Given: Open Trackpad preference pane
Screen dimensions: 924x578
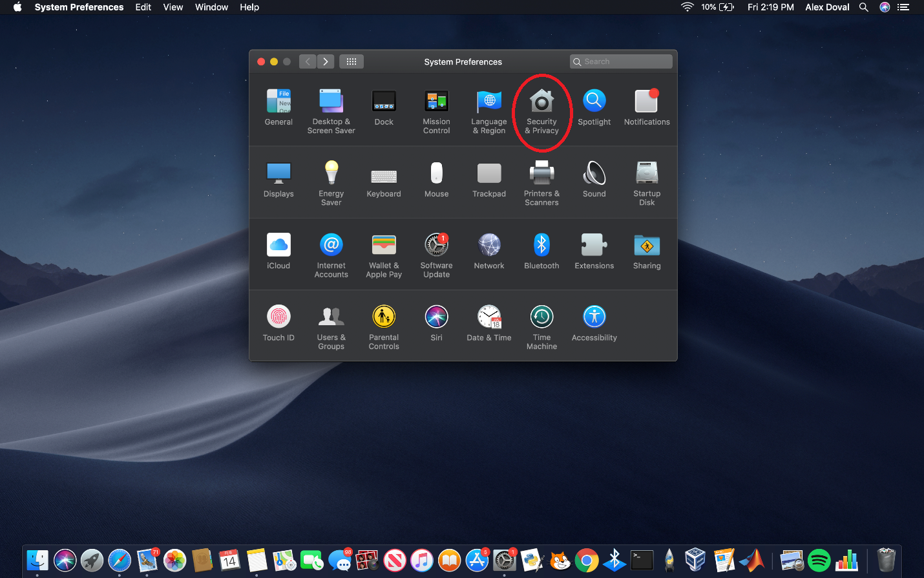Looking at the screenshot, I should pos(489,179).
